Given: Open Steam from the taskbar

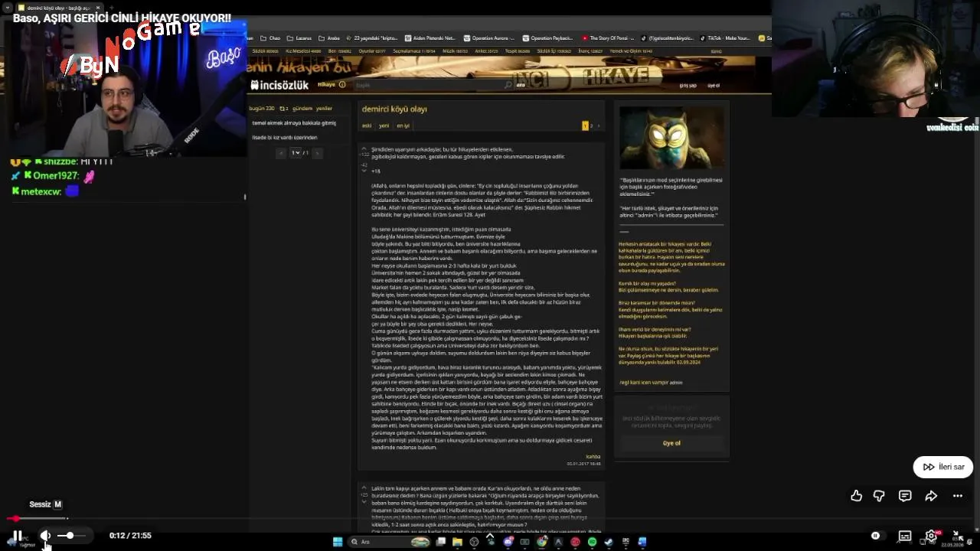Looking at the screenshot, I should [609, 542].
